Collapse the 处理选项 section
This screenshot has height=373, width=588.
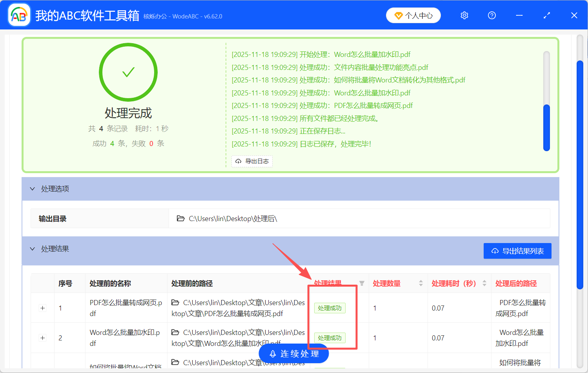click(33, 188)
